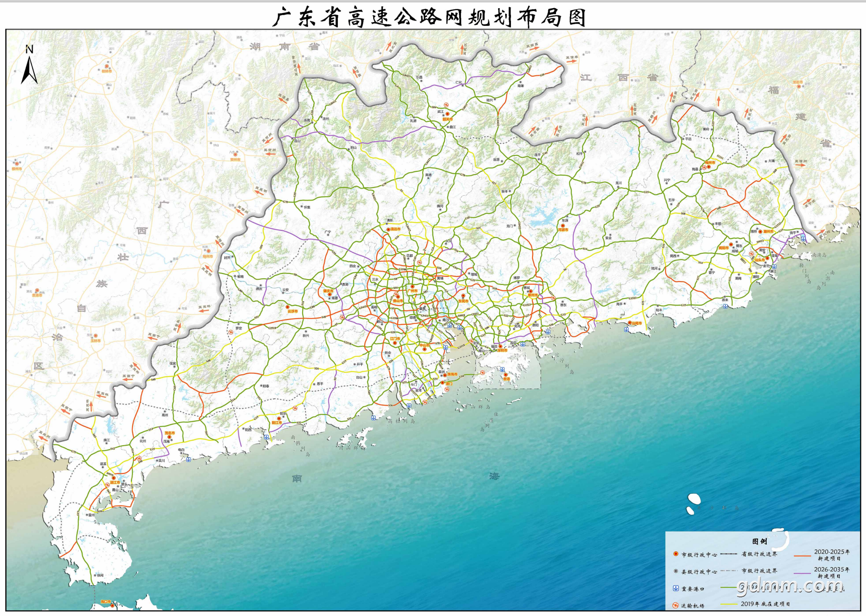The image size is (866, 616).
Task: Click the 珠海市 city label
Action: coord(452,375)
